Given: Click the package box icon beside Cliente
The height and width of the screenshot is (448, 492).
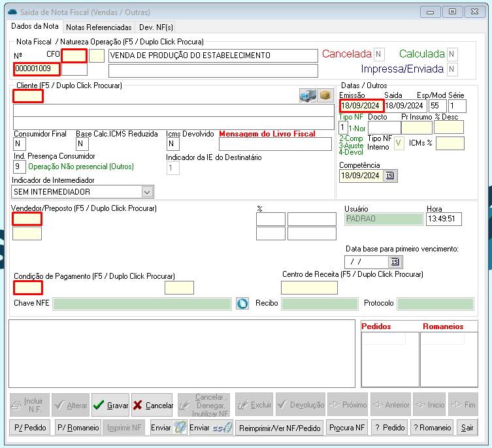Looking at the screenshot, I should [x=325, y=95].
